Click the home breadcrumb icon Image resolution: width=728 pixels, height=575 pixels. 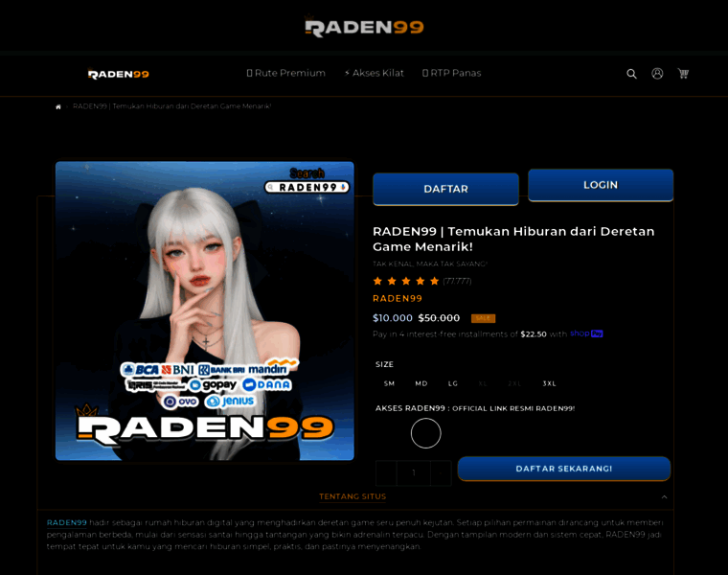58,106
